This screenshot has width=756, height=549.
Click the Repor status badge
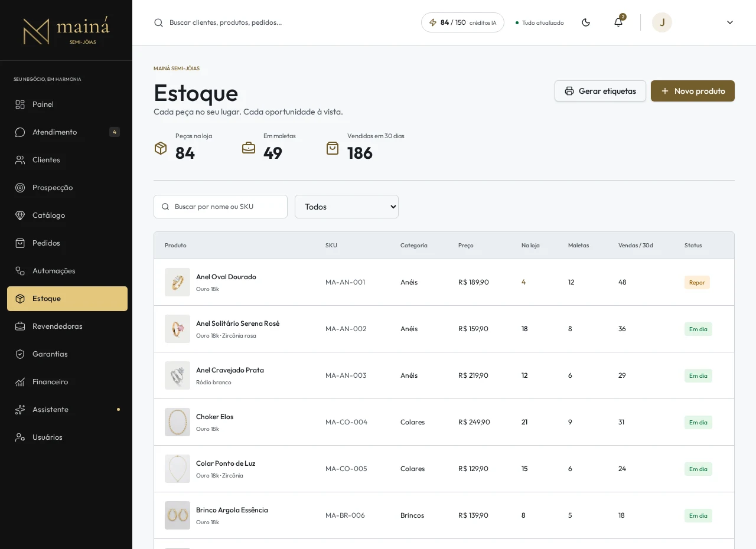tap(697, 282)
